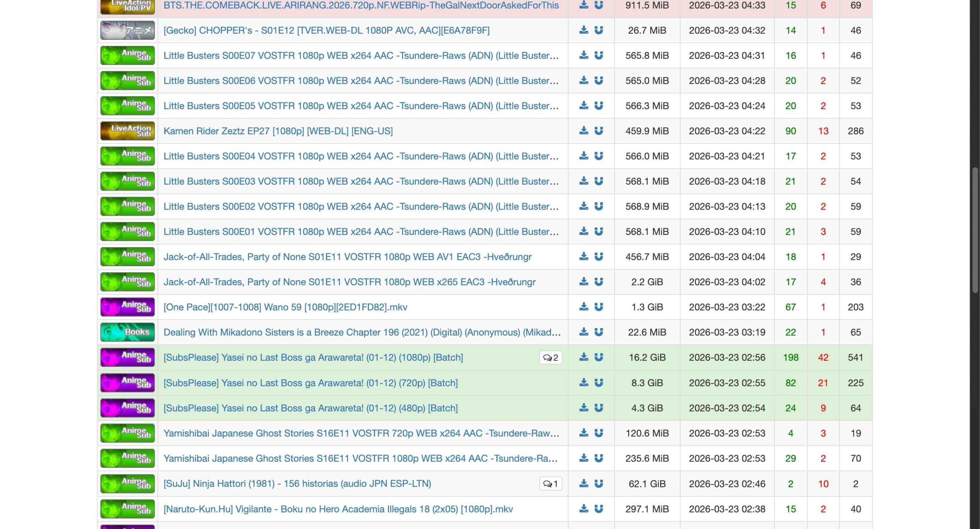Open magnet link for Mikadono Sisters Chapter 196

pos(599,332)
